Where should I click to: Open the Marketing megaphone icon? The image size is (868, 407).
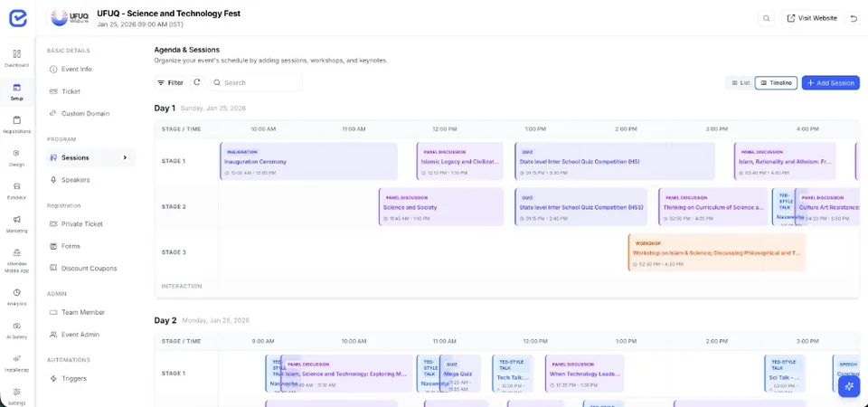(x=16, y=219)
